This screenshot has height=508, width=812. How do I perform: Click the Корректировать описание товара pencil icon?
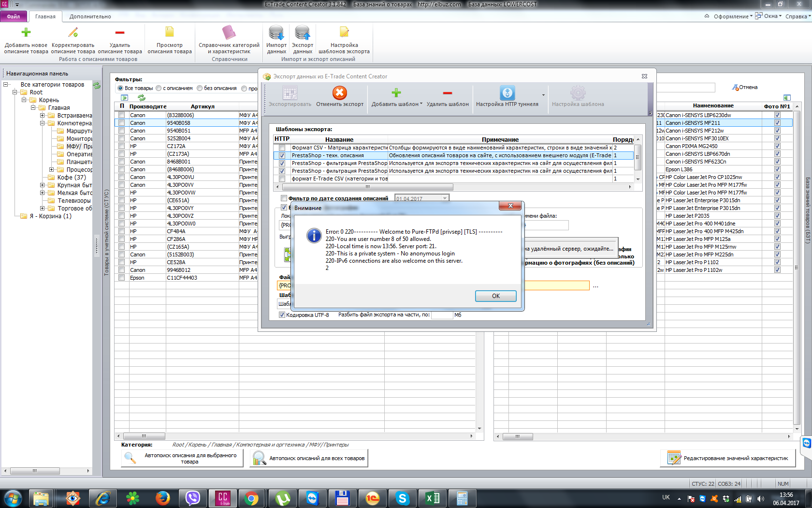73,33
